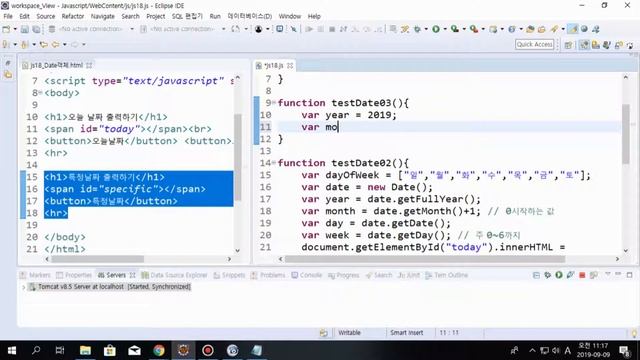The height and width of the screenshot is (360, 640).
Task: Open first No active connection dropdown
Action: tap(132, 29)
